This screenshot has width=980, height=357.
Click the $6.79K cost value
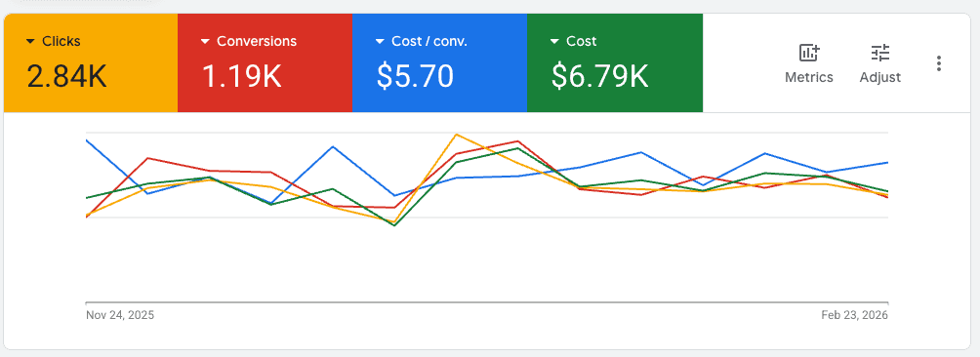(600, 76)
